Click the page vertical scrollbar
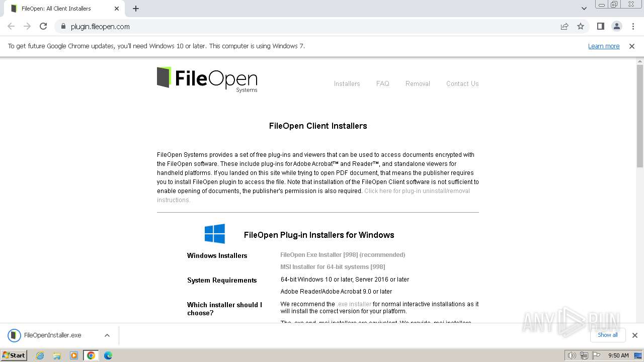Viewport: 644px width, 362px height. coord(640,116)
